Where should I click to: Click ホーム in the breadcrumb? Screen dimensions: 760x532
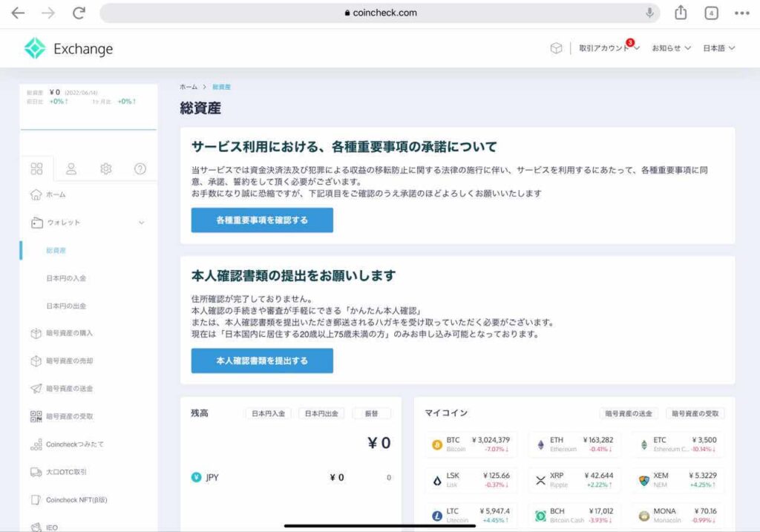pyautogui.click(x=189, y=88)
